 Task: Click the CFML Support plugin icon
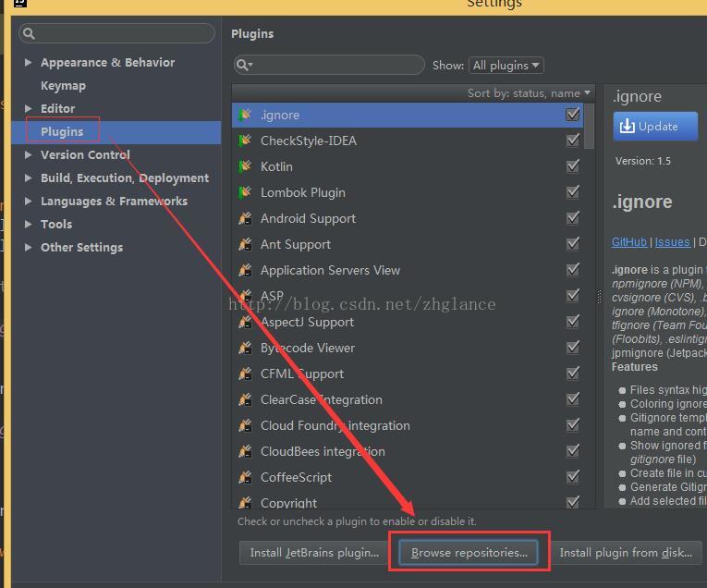coord(245,374)
